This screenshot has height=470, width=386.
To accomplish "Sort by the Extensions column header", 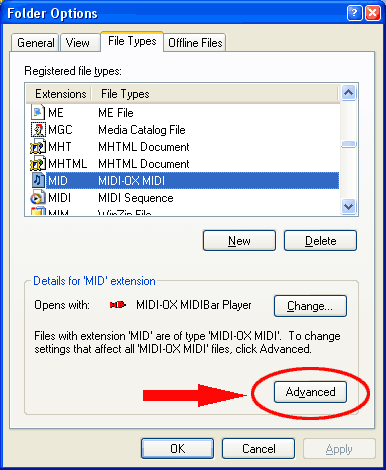I will coord(59,94).
